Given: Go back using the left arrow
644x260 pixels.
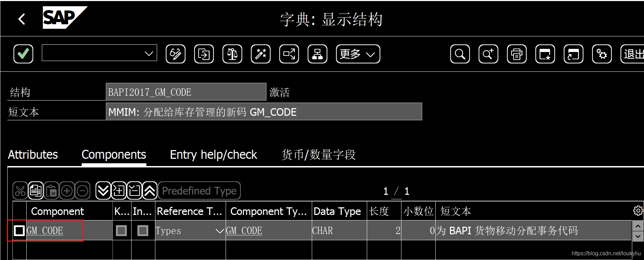Looking at the screenshot, I should coord(22,19).
